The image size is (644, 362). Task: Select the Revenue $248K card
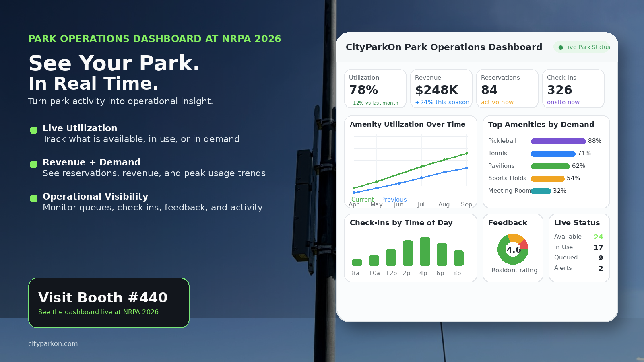441,89
